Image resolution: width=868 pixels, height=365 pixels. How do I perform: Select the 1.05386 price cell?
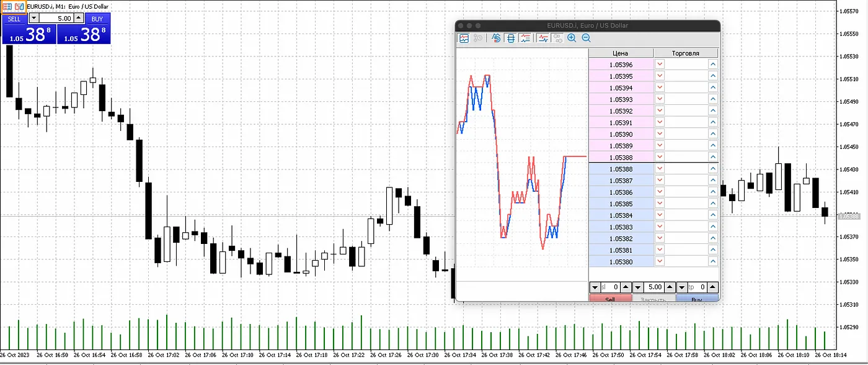621,192
